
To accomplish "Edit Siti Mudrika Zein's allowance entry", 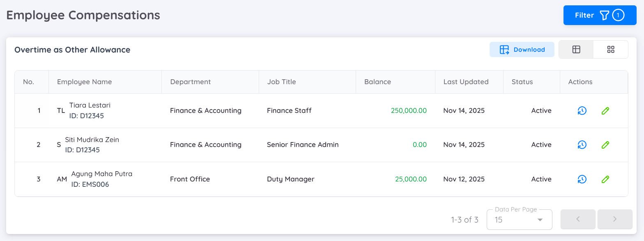I will [x=605, y=145].
